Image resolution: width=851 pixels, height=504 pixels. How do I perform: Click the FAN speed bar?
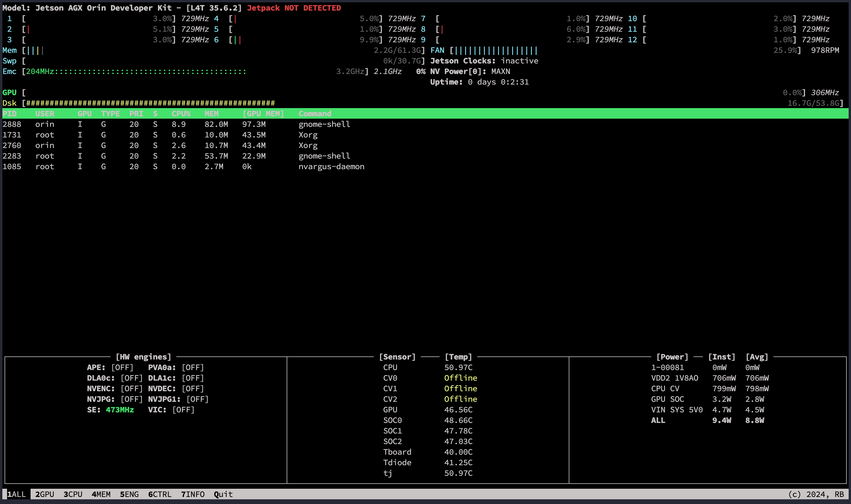625,50
